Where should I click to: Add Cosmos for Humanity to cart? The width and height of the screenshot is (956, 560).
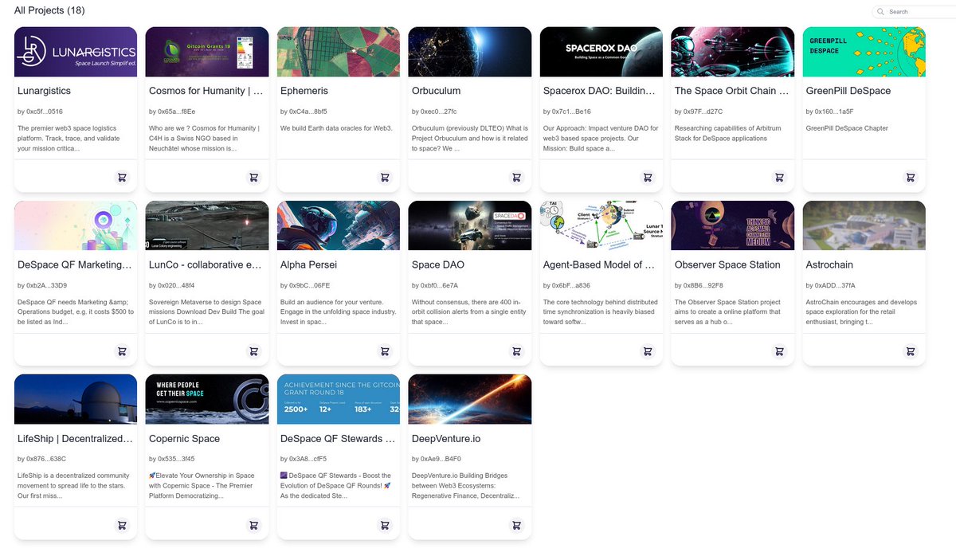pos(253,177)
